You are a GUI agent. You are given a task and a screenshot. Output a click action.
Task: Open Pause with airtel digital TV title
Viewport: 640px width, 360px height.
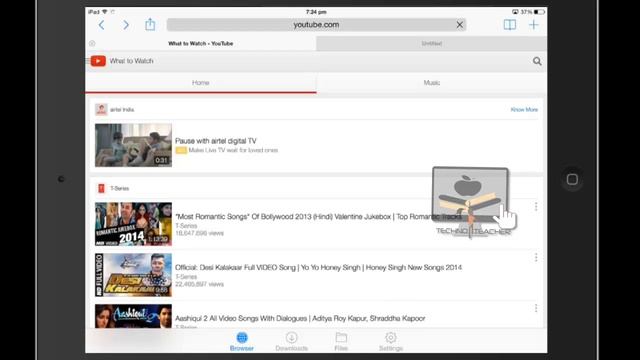(x=216, y=141)
